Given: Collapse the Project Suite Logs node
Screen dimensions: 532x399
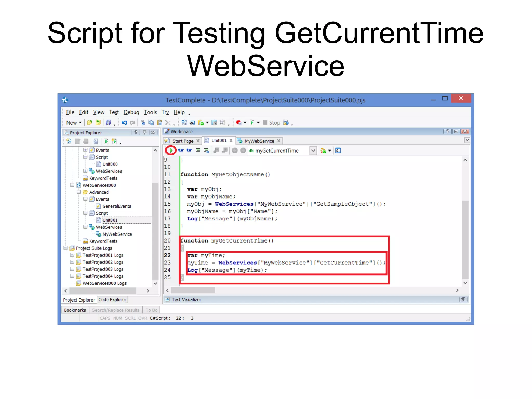Looking at the screenshot, I should tap(65, 248).
